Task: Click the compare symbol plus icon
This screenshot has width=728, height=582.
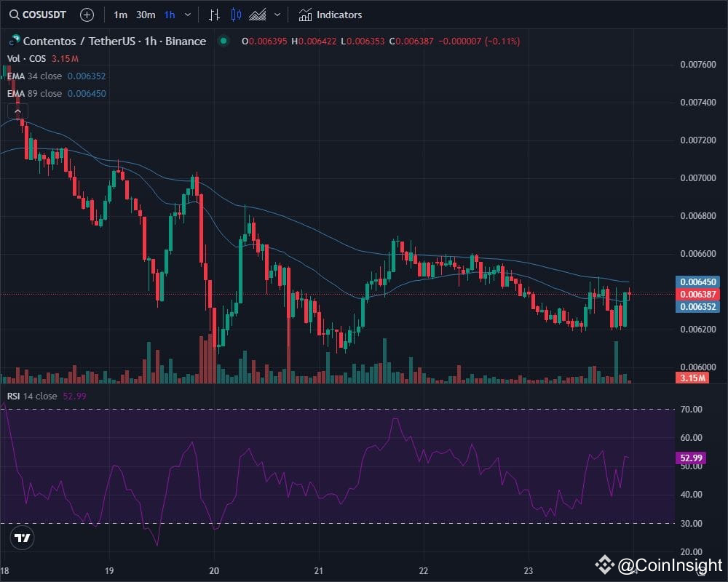Action: (87, 15)
